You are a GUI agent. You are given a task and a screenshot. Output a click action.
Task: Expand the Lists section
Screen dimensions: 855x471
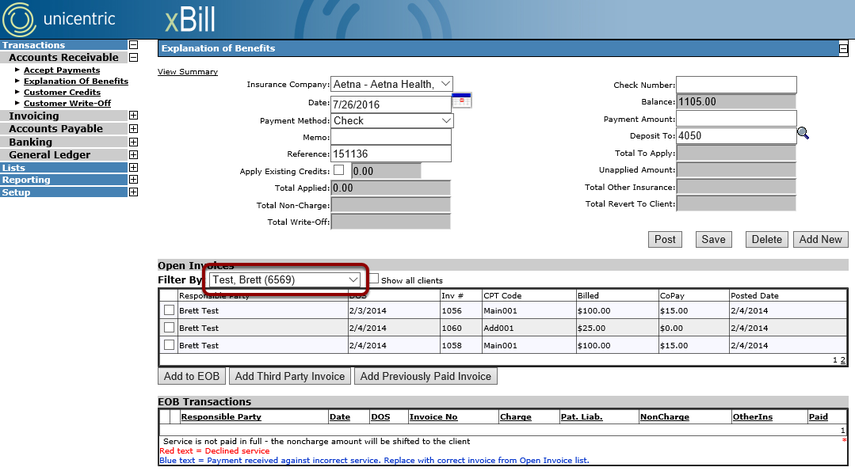(x=133, y=167)
